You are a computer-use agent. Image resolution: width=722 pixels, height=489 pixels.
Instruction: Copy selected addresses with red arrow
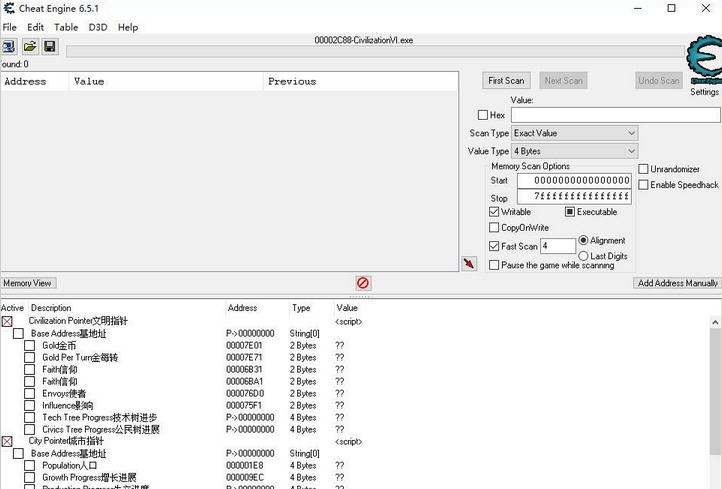469,263
